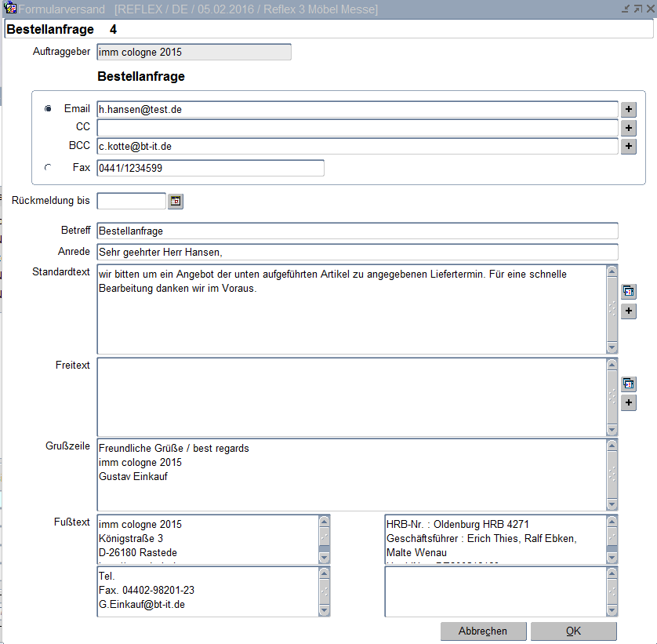Open text template picker beside Standardtext
This screenshot has height=644, width=657.
628,292
